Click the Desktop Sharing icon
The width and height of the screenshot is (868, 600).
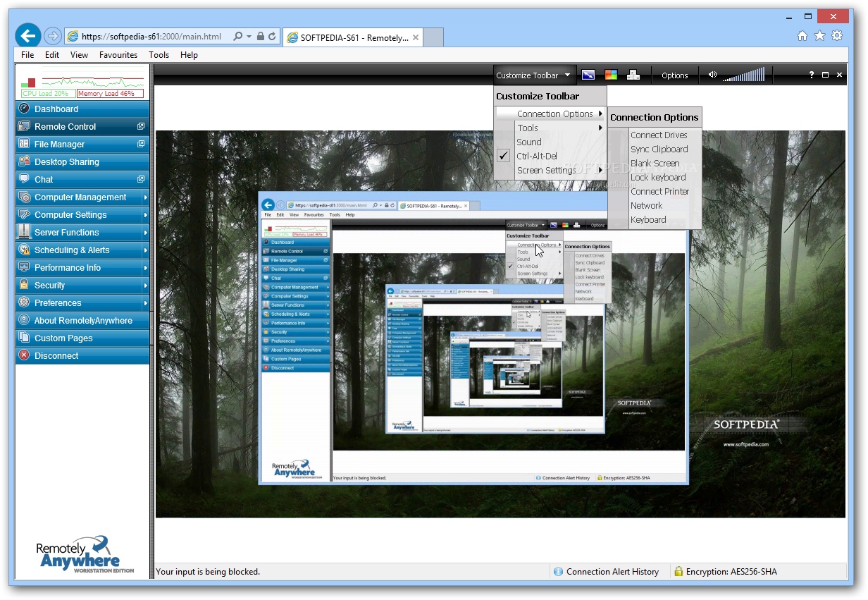pos(25,161)
